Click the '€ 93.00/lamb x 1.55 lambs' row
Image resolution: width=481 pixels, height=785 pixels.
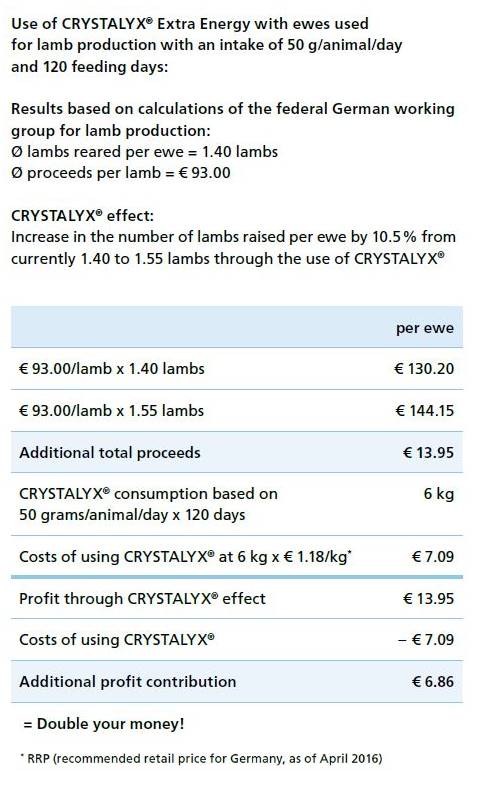[x=237, y=411]
